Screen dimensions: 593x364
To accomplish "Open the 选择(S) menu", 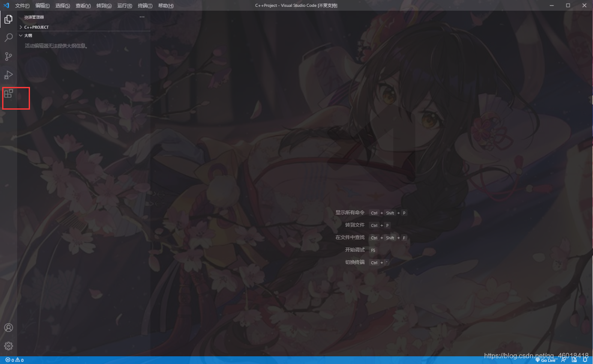I will click(x=63, y=6).
